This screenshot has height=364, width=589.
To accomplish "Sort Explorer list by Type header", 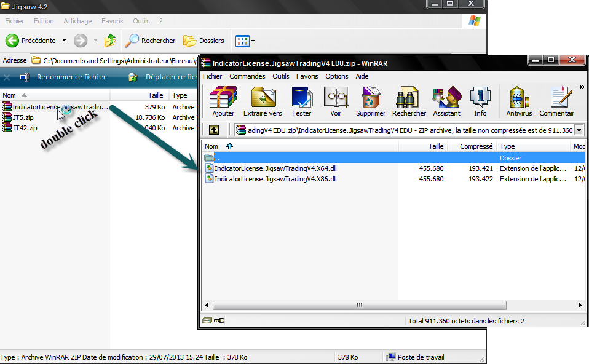I will pos(183,95).
